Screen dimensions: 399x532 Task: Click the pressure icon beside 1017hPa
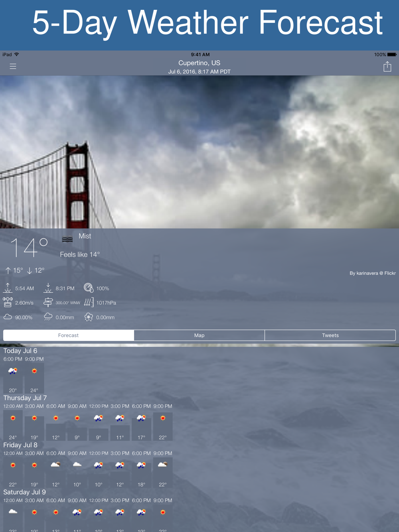[x=89, y=302]
